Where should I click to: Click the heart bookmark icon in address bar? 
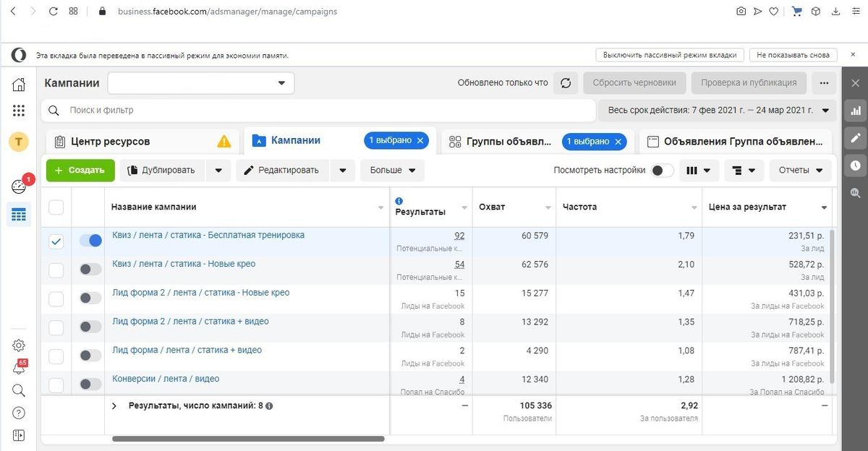tap(773, 12)
